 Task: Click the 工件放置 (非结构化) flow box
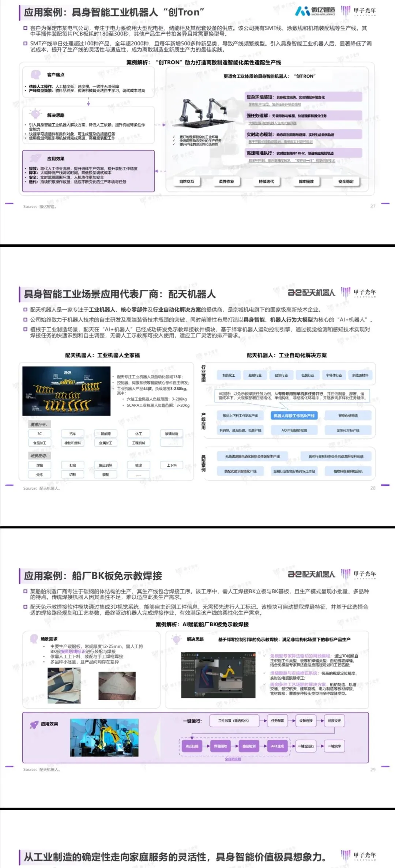click(x=234, y=721)
